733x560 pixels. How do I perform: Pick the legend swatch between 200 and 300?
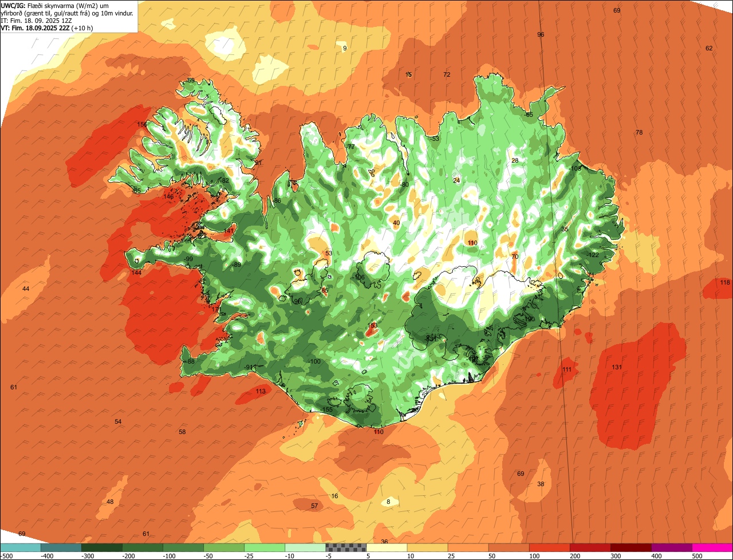coord(590,547)
